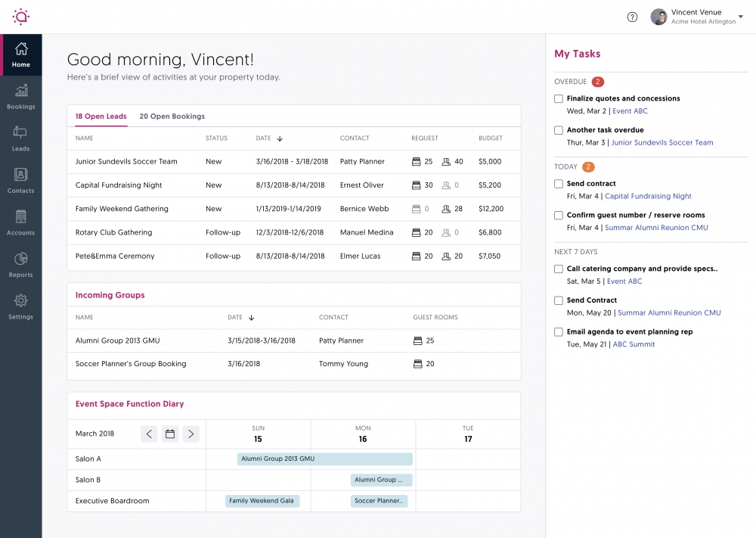756x538 pixels.
Task: Open Contacts via the sidebar icon
Action: pos(20,179)
